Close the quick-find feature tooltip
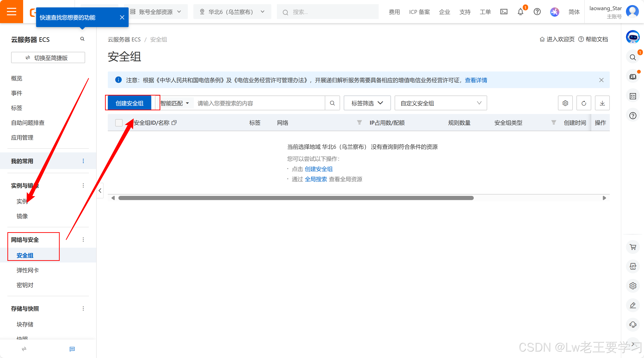This screenshot has width=644, height=358. [x=122, y=17]
